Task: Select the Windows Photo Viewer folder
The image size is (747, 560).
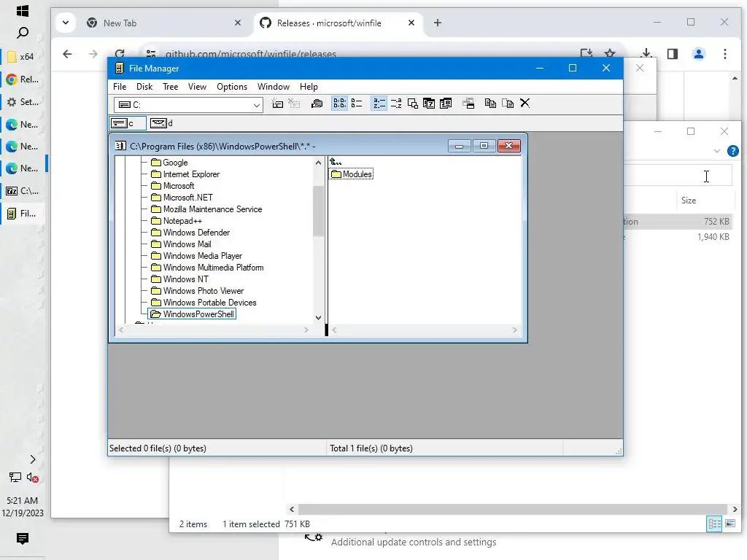Action: click(198, 291)
